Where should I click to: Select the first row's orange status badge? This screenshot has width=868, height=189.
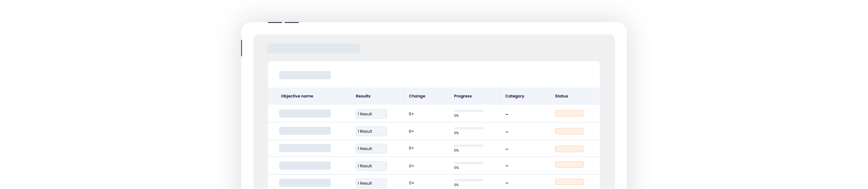(x=569, y=114)
